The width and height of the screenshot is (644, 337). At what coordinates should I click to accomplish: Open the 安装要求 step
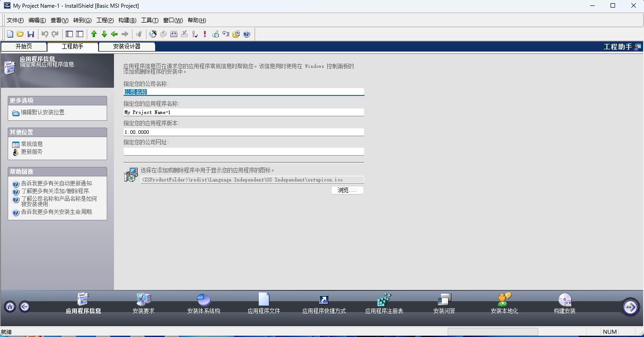tap(143, 303)
